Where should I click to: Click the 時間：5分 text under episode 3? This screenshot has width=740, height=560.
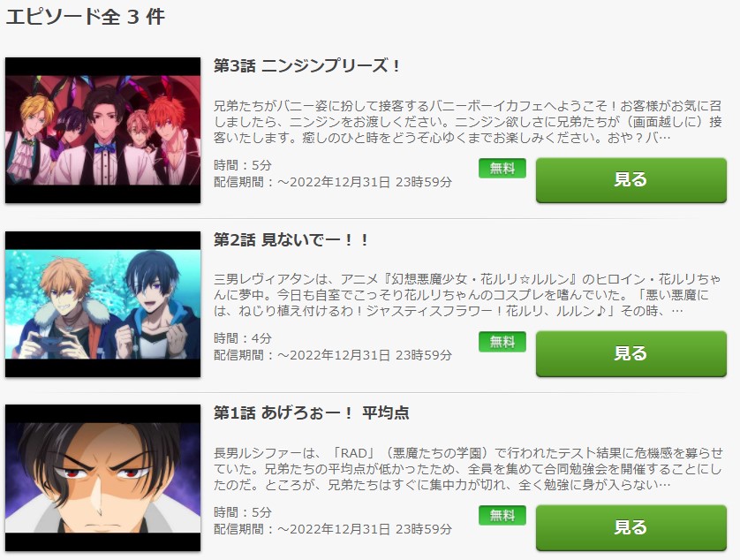pyautogui.click(x=243, y=165)
